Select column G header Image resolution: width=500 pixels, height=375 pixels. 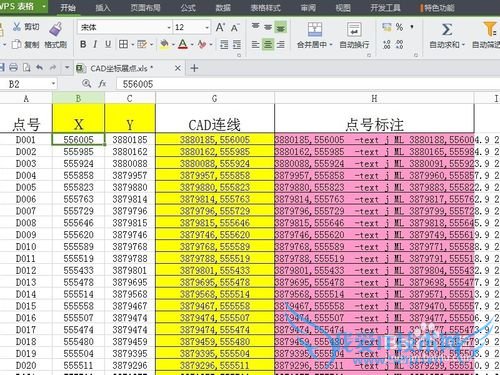(x=215, y=98)
